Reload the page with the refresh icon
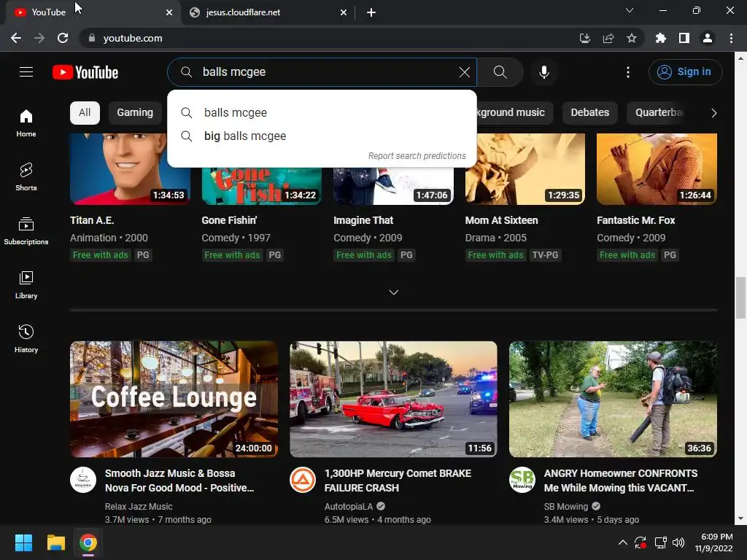747x560 pixels. pyautogui.click(x=63, y=38)
